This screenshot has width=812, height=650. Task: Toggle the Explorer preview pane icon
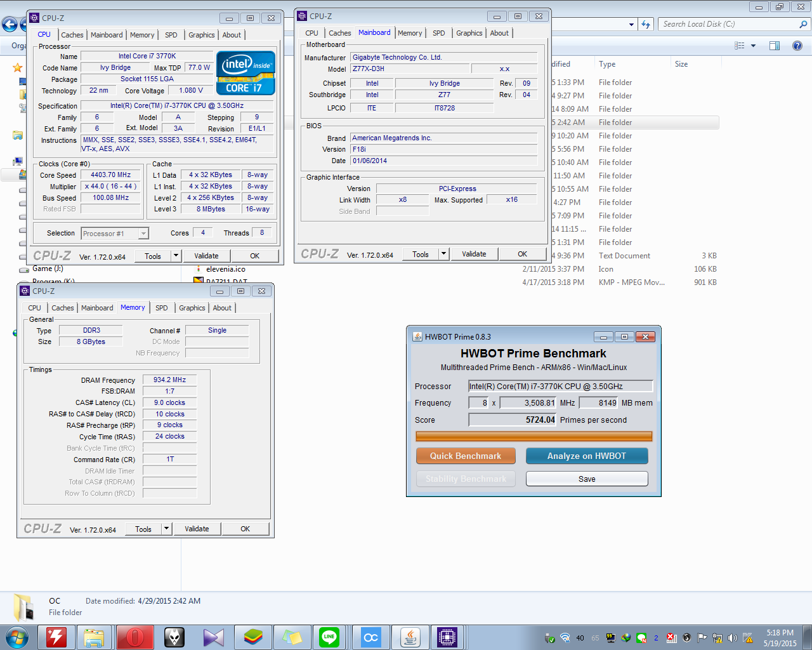pos(775,46)
